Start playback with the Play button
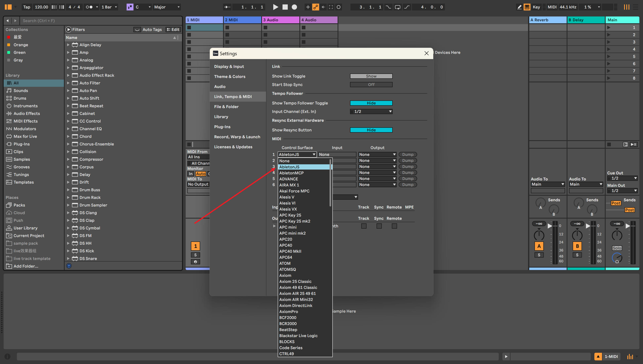The width and height of the screenshot is (643, 364). click(x=276, y=7)
